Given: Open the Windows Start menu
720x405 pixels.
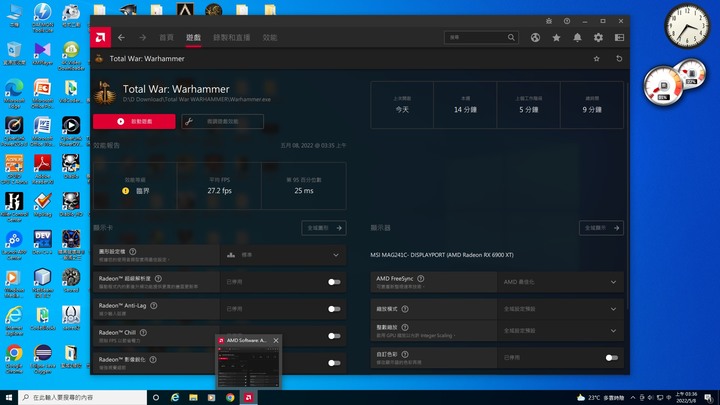Looking at the screenshot, I should pos(9,397).
